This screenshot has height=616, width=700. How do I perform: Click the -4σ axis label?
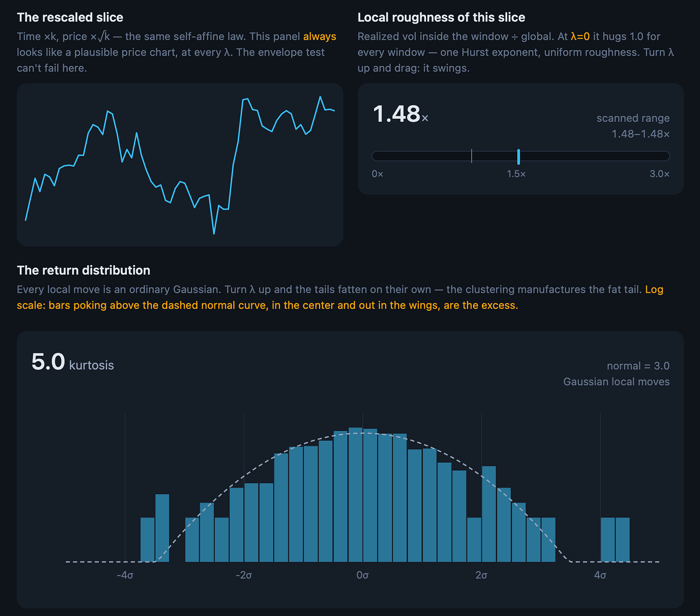coord(125,575)
